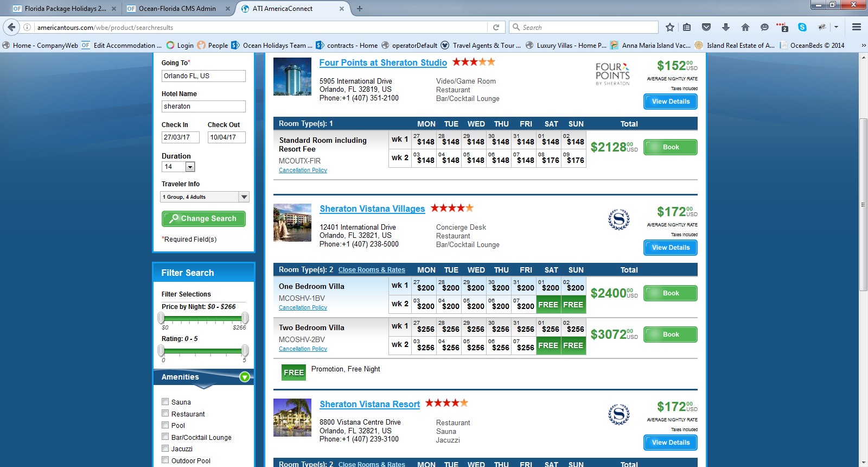
Task: Open the People bookmark
Action: (x=213, y=46)
